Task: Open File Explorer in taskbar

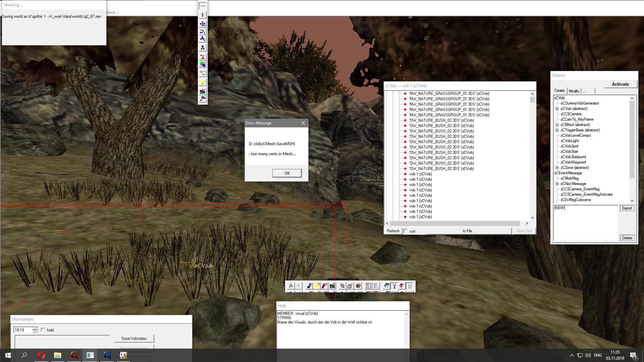Action: [x=57, y=355]
